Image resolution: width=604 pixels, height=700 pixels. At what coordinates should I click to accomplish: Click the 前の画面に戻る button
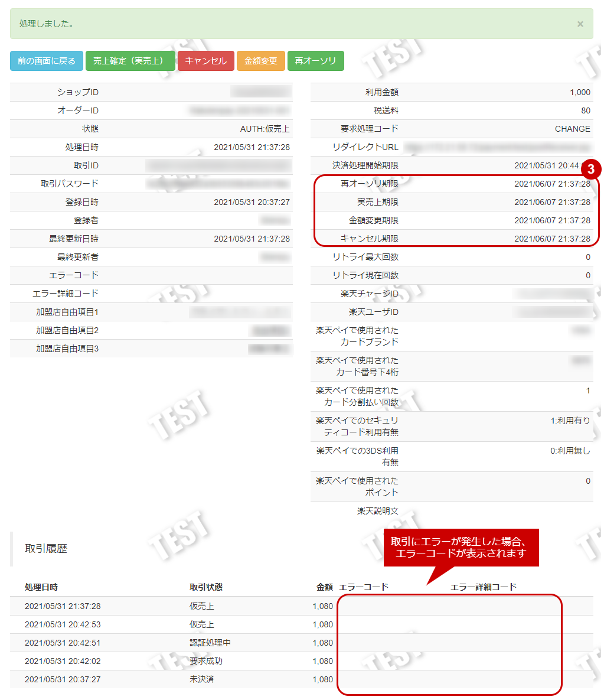46,60
